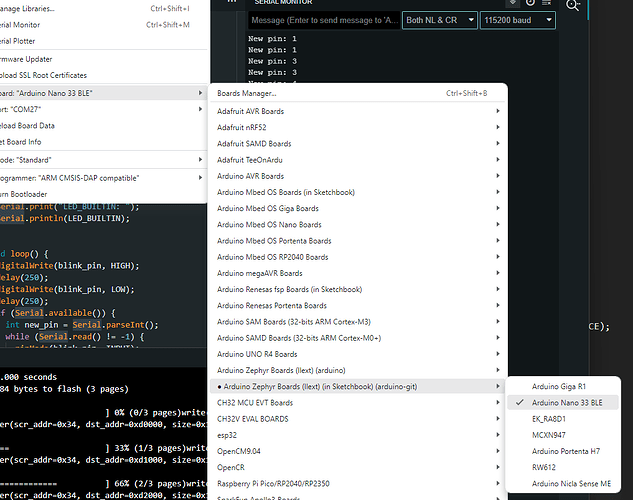Open the 115200 baud rate dropdown
633x500 pixels.
tap(518, 20)
